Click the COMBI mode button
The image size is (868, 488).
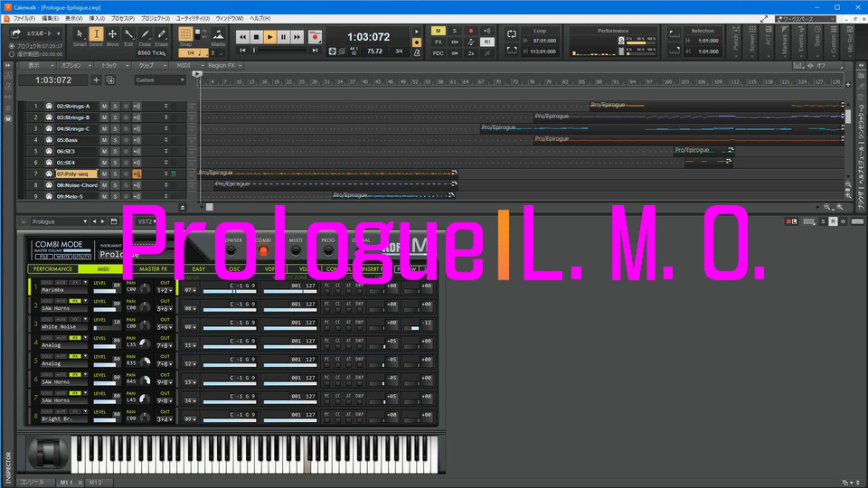pos(263,252)
